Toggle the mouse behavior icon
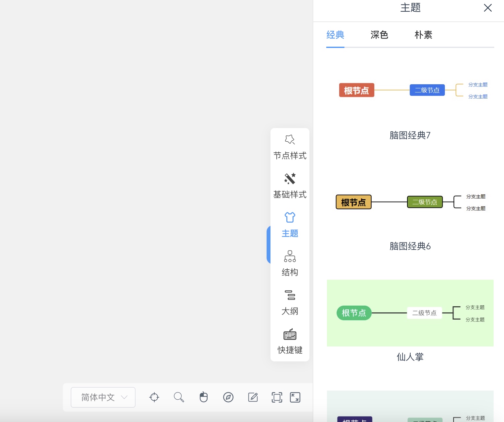 pyautogui.click(x=203, y=397)
